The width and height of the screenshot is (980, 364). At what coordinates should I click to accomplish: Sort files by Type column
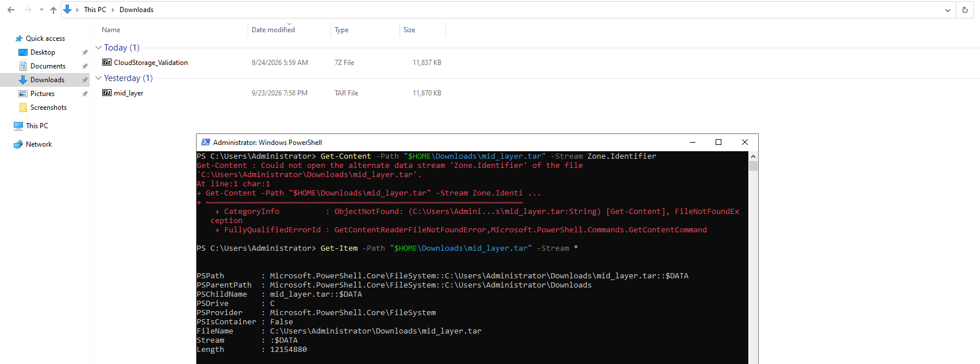[x=341, y=30]
